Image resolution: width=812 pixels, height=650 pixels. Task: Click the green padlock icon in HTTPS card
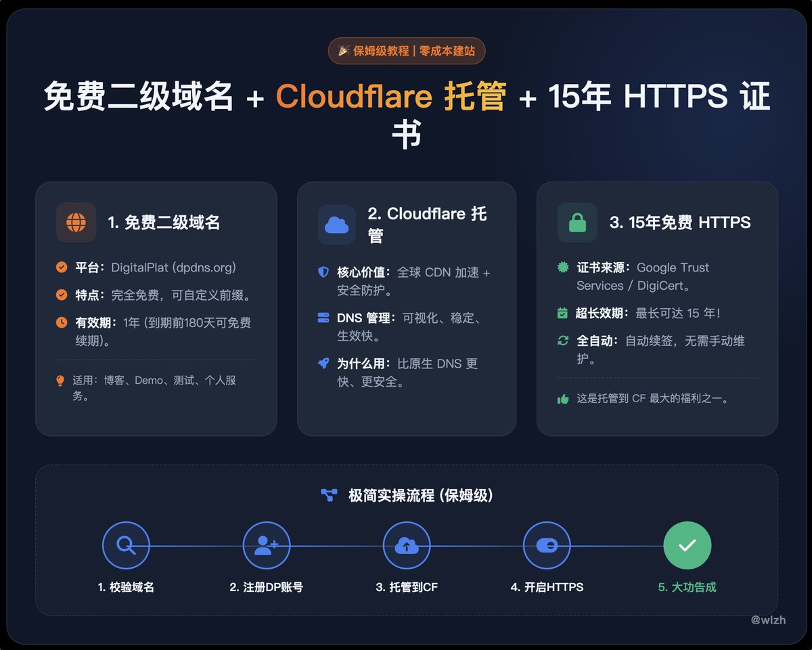(577, 222)
